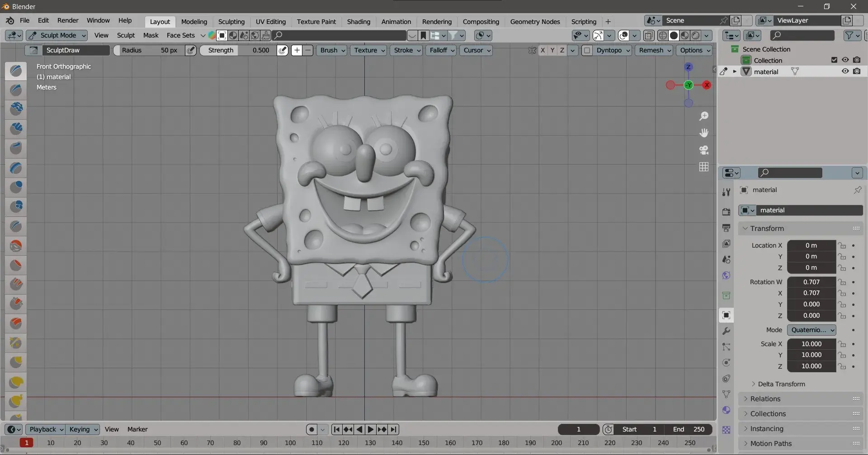Select the Clay brush tool
This screenshot has width=868, height=455.
16,109
